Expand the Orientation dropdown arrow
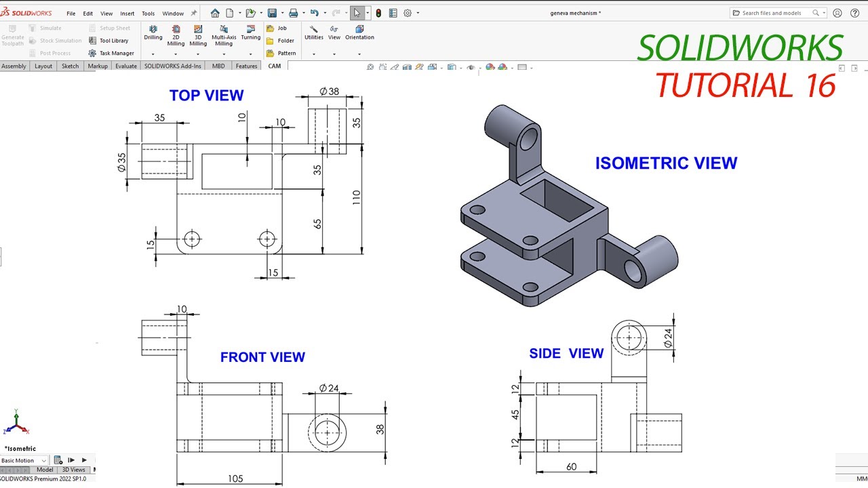Screen dimensions: 868x488 [359, 54]
